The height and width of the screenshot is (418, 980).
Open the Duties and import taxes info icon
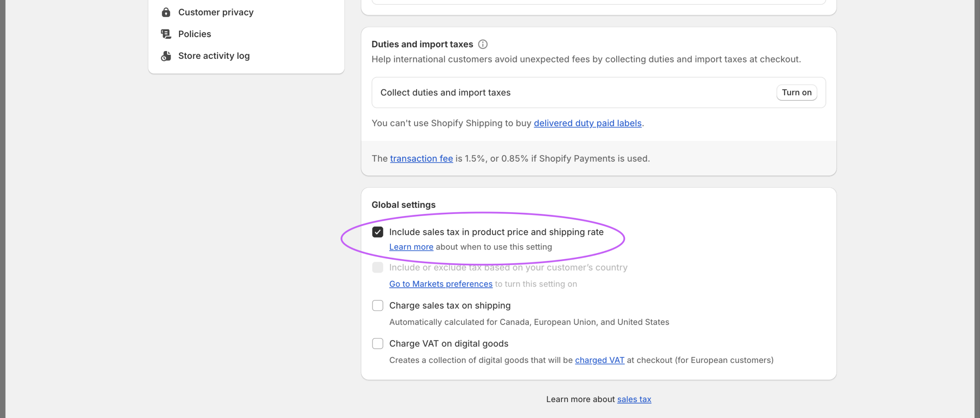483,44
